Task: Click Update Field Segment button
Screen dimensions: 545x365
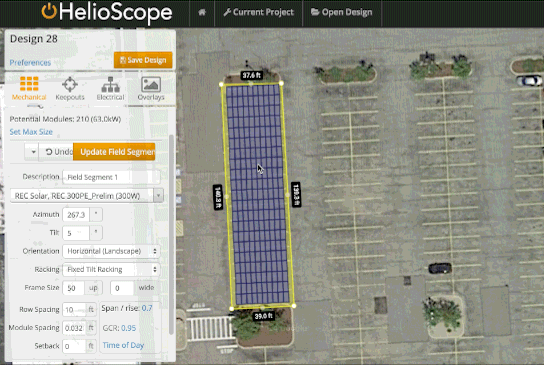Action: [x=114, y=152]
